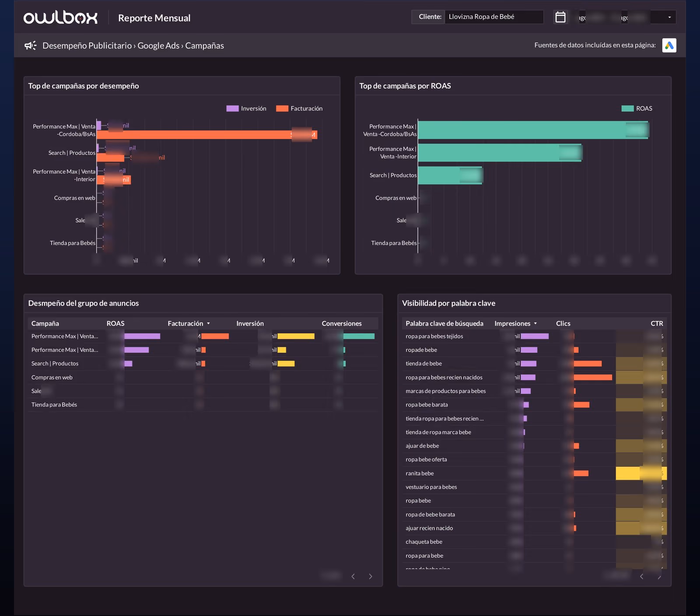Click the 'Reporte Mensual' heading
The width and height of the screenshot is (700, 616).
coord(154,18)
